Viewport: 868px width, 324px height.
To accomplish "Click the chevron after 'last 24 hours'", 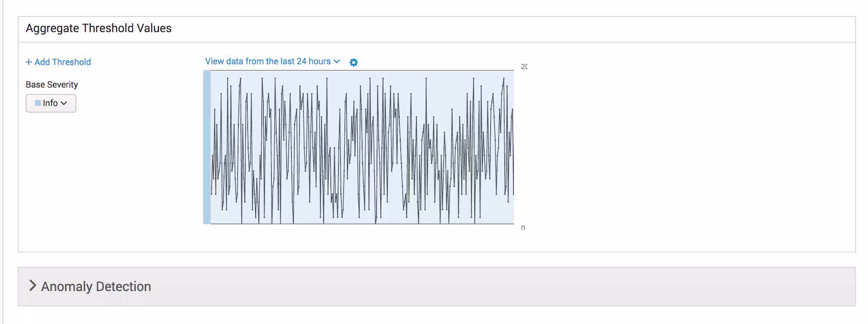I will click(337, 61).
